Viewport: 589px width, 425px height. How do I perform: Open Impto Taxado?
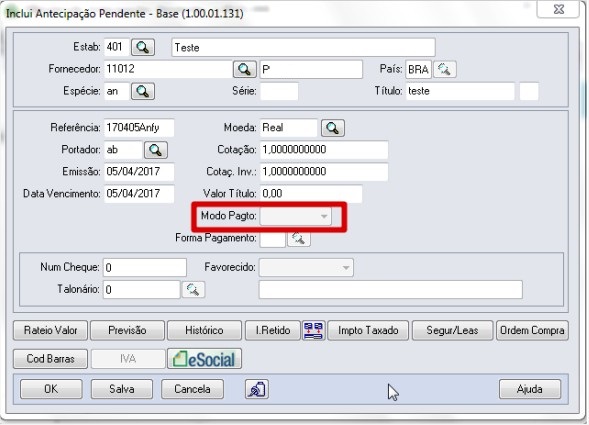point(368,331)
